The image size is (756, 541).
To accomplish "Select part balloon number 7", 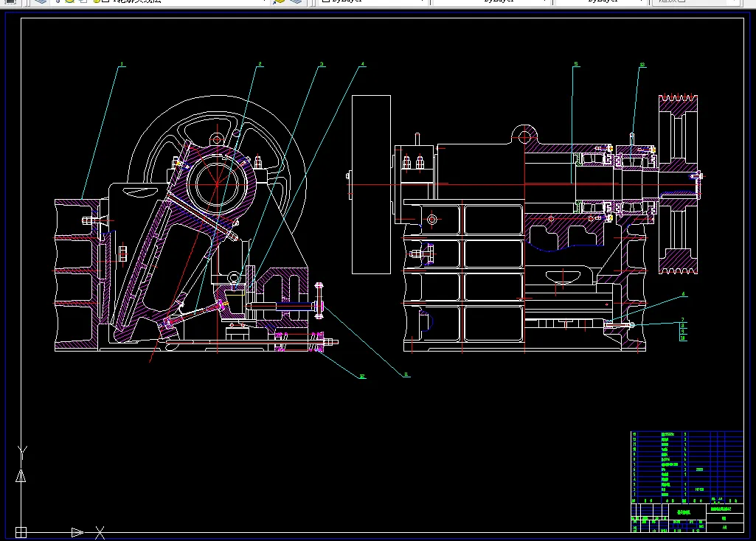I will tap(683, 320).
